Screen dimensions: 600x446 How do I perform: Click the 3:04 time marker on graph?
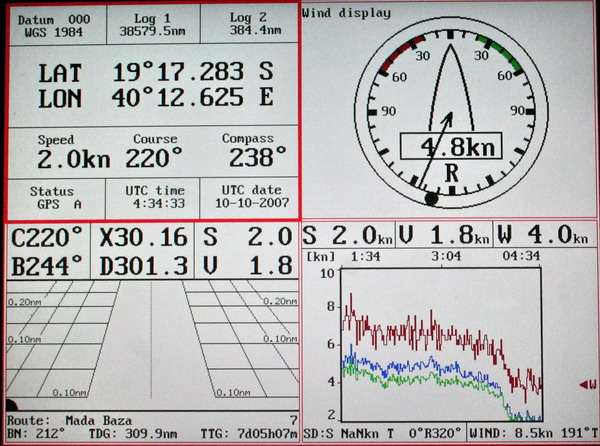pyautogui.click(x=443, y=256)
